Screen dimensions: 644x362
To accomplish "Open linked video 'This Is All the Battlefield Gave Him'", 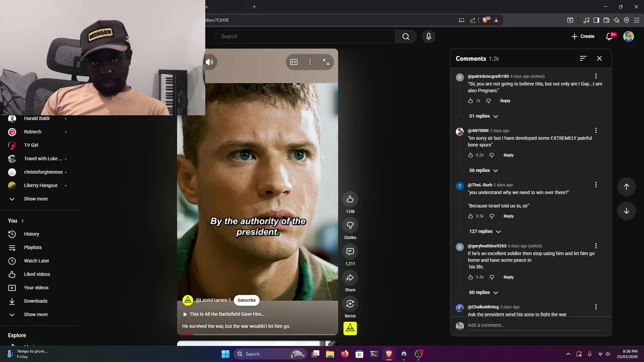I will (x=223, y=314).
